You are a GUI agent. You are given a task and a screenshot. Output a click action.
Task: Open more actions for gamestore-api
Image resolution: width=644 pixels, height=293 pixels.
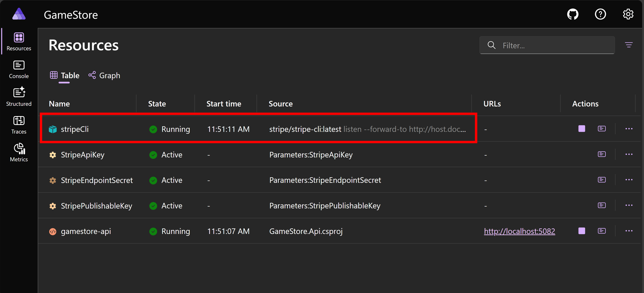pos(629,231)
